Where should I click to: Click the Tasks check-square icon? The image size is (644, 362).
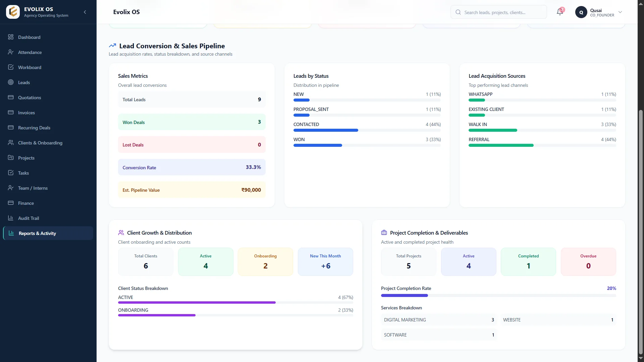click(x=11, y=173)
